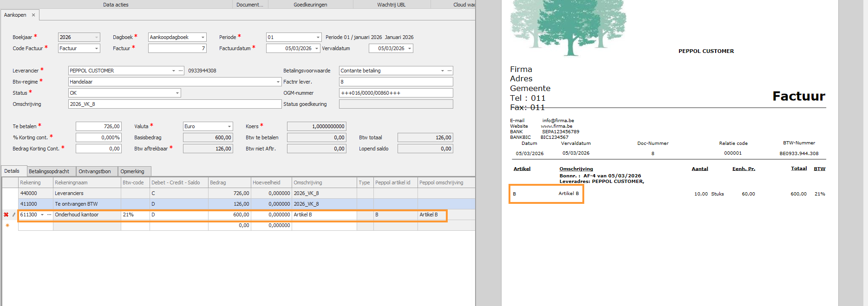Expand the Valuta Euro dropdown
The image size is (868, 306).
[229, 126]
